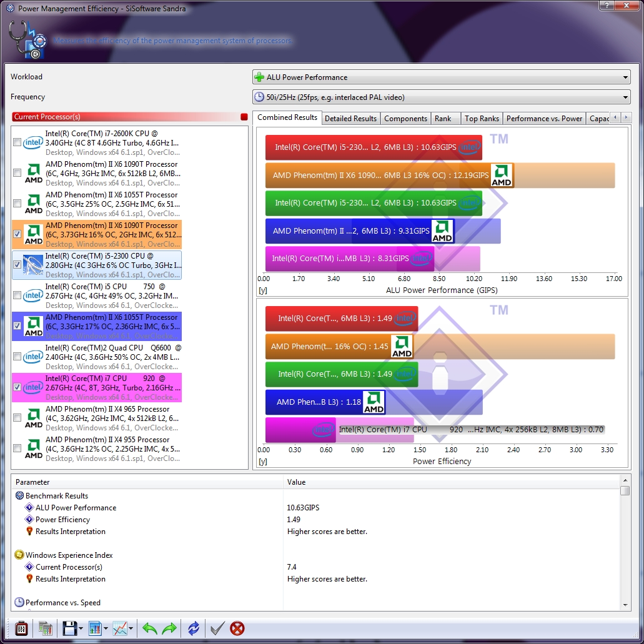Viewport: 644px width, 644px height.
Task: Click the green back arrow
Action: pyautogui.click(x=149, y=628)
